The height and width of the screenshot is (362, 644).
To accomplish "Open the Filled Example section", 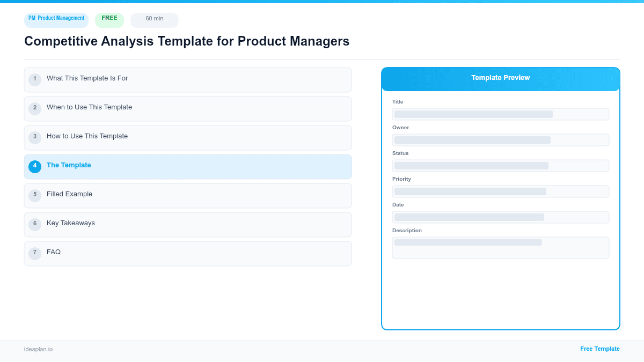I will (188, 195).
